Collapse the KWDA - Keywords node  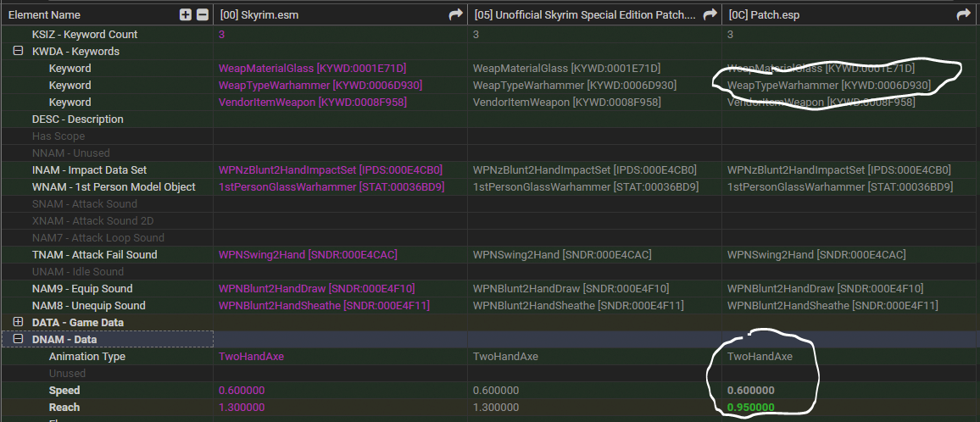coord(18,51)
